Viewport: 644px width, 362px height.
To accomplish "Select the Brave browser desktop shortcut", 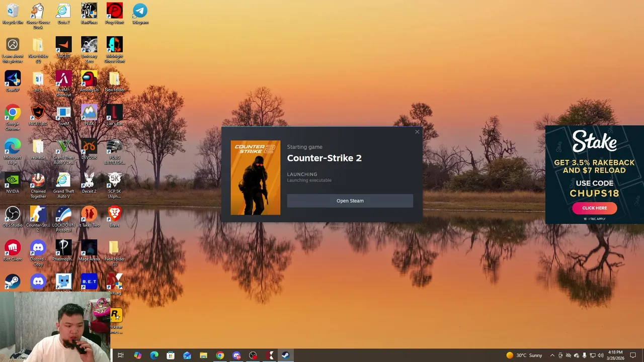I will (x=114, y=217).
